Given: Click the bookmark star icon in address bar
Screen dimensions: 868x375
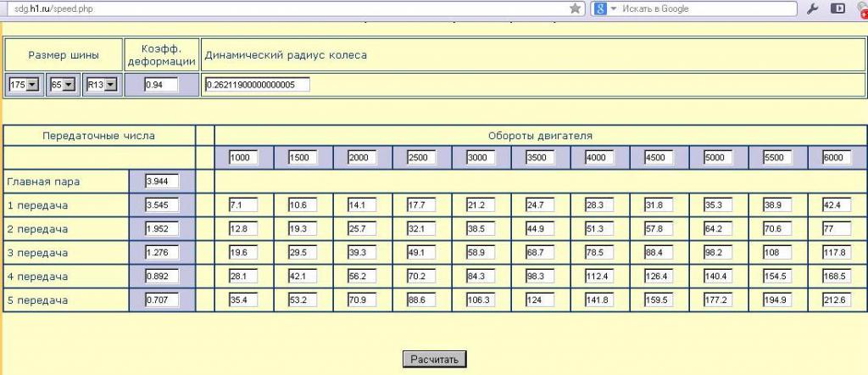Looking at the screenshot, I should pyautogui.click(x=576, y=8).
